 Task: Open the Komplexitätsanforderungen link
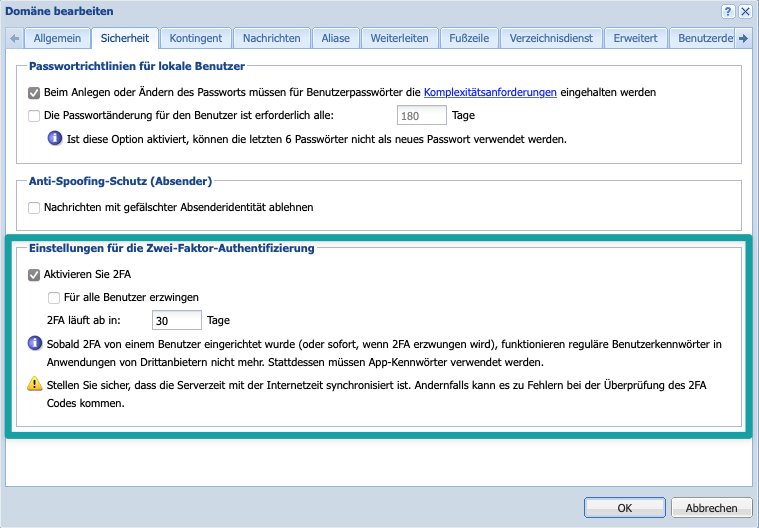click(490, 92)
